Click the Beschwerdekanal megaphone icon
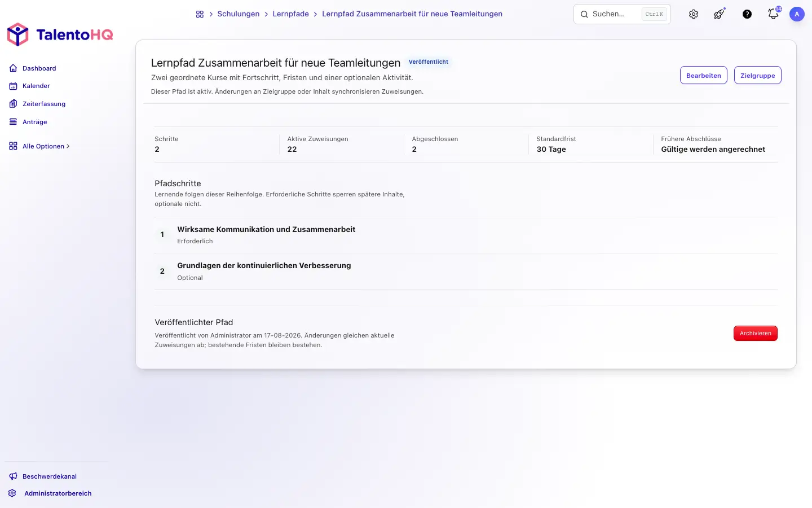812x508 pixels. [14, 476]
